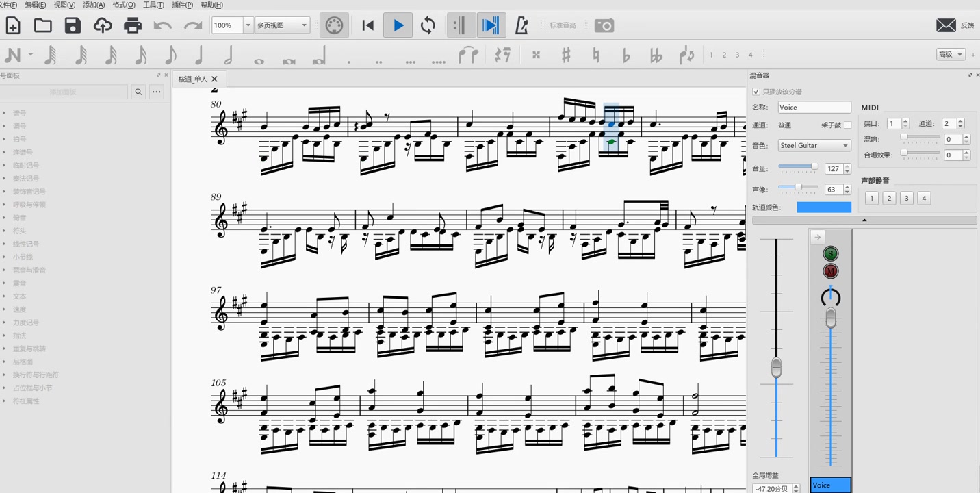
Task: Toggle the MIDI input icon
Action: 334,26
